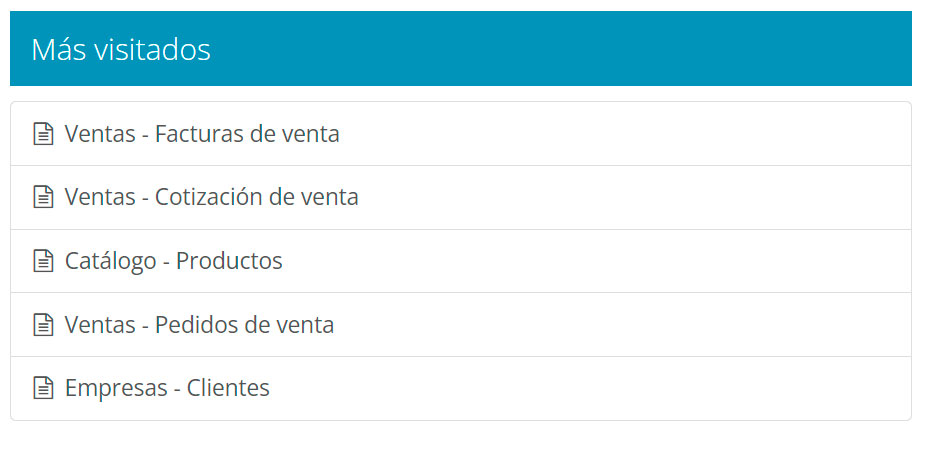
Task: Open Ventas - Pedidos de venta link
Action: (199, 325)
